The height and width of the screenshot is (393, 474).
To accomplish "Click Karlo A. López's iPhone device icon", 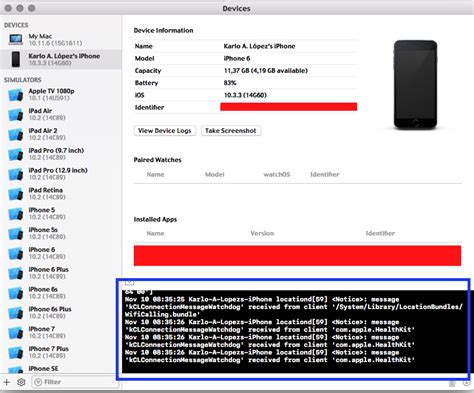I will pyautogui.click(x=16, y=59).
